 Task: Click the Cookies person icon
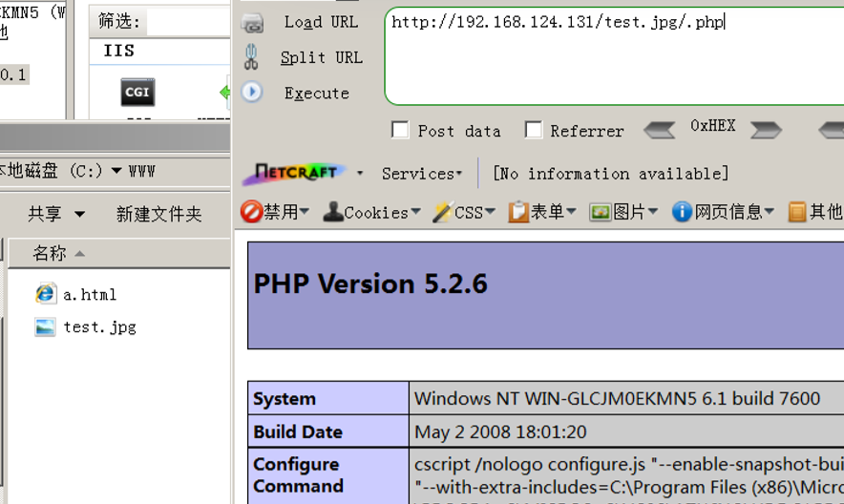click(333, 212)
